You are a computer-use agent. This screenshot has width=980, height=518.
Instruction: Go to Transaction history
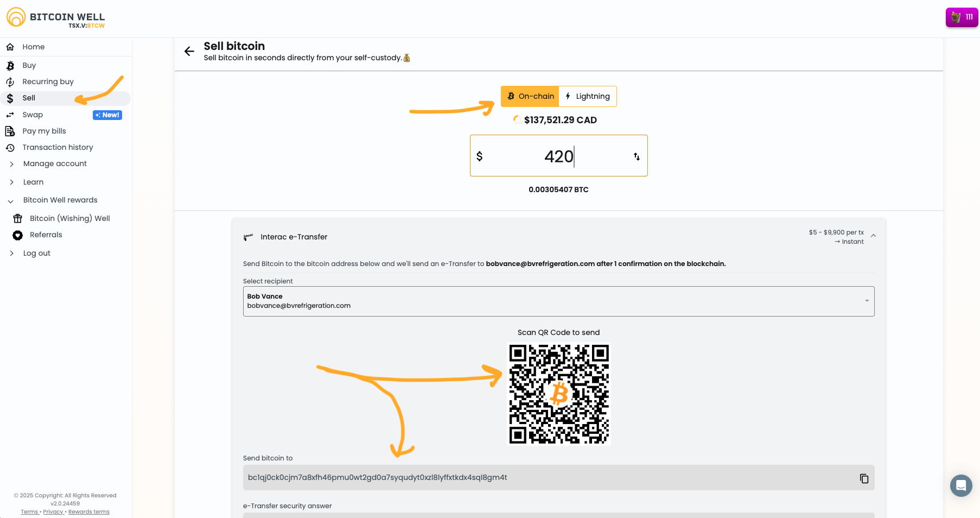(x=58, y=148)
